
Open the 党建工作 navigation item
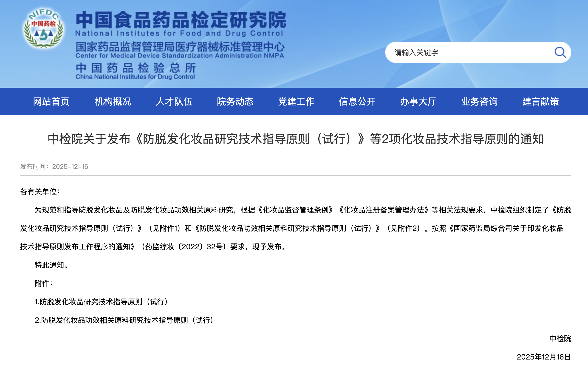[x=296, y=102]
